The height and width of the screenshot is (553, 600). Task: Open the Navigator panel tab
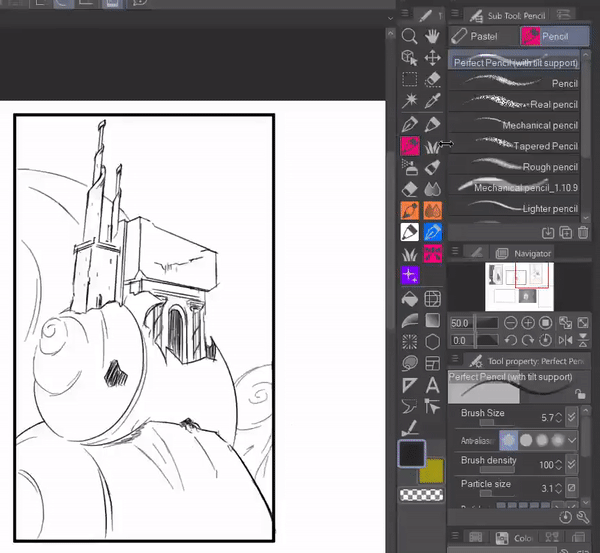click(531, 254)
